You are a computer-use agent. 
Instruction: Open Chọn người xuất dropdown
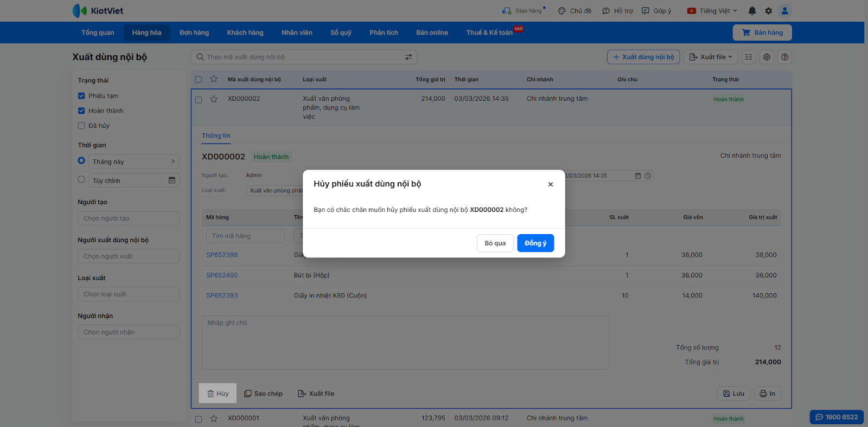coord(129,256)
